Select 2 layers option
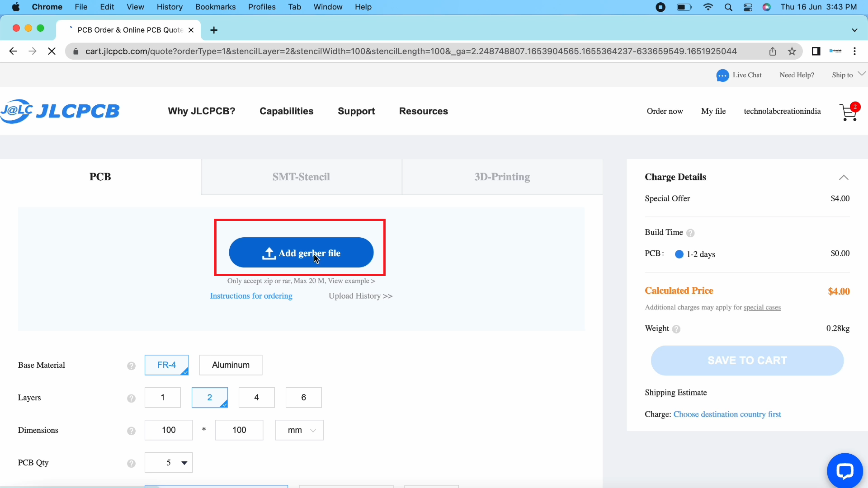 coord(210,398)
